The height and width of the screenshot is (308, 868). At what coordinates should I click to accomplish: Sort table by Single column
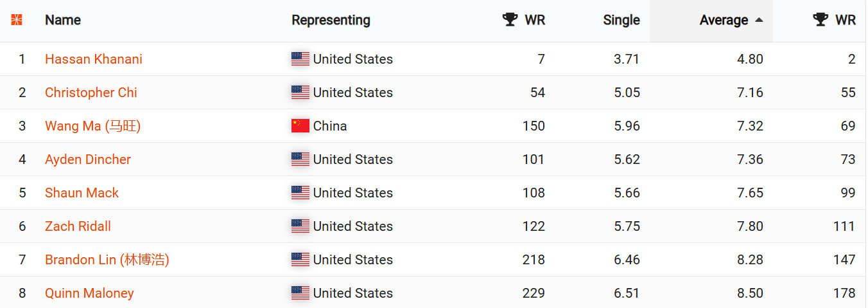point(621,20)
